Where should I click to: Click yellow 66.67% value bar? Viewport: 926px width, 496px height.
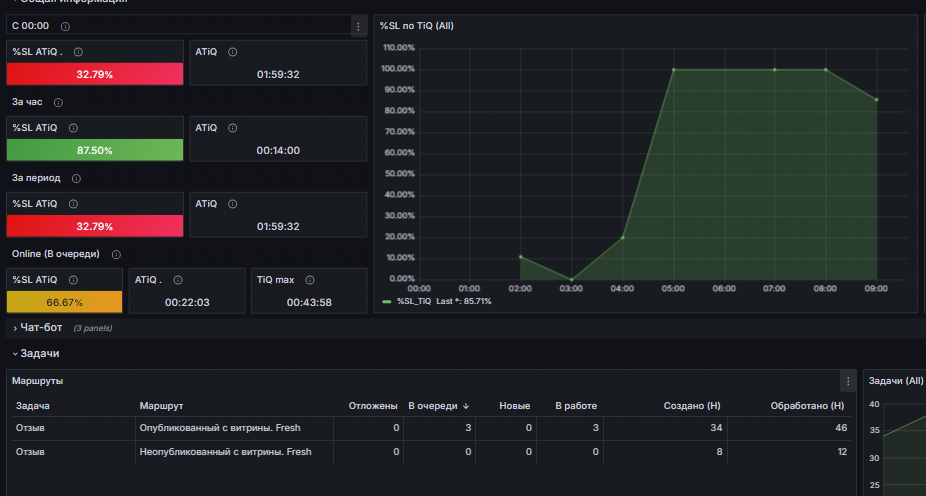pyautogui.click(x=64, y=302)
